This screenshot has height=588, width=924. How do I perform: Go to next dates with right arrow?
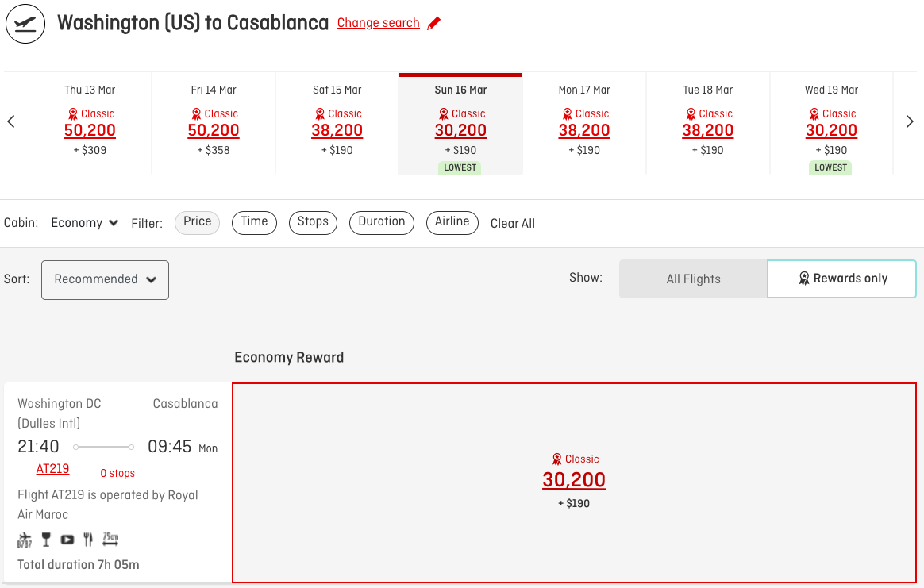pos(909,122)
